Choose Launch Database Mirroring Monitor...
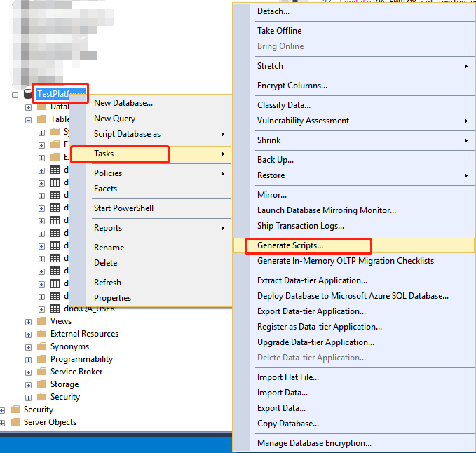The image size is (476, 453). 353,210
